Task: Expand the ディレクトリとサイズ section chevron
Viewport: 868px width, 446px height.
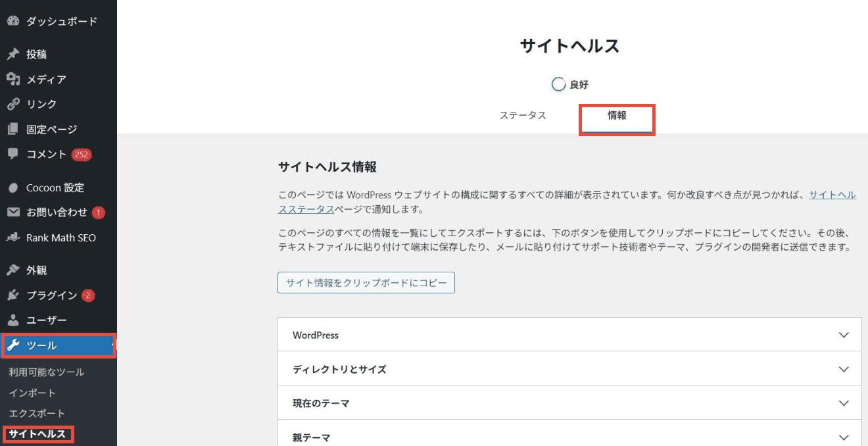Action: pyautogui.click(x=844, y=369)
